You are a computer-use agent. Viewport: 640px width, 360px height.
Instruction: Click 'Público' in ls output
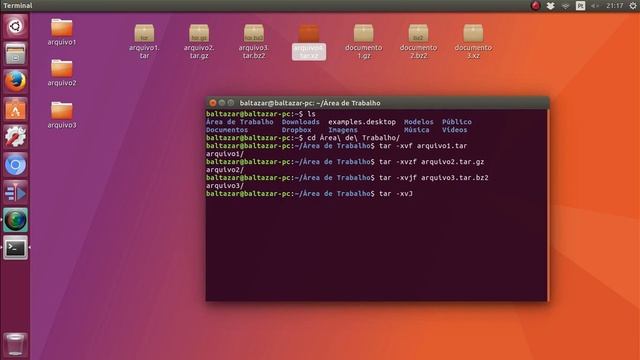(457, 122)
